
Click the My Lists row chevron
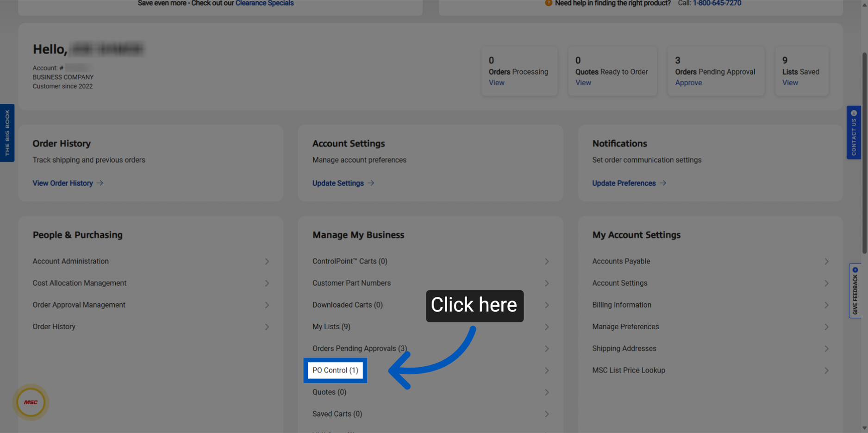(x=547, y=327)
